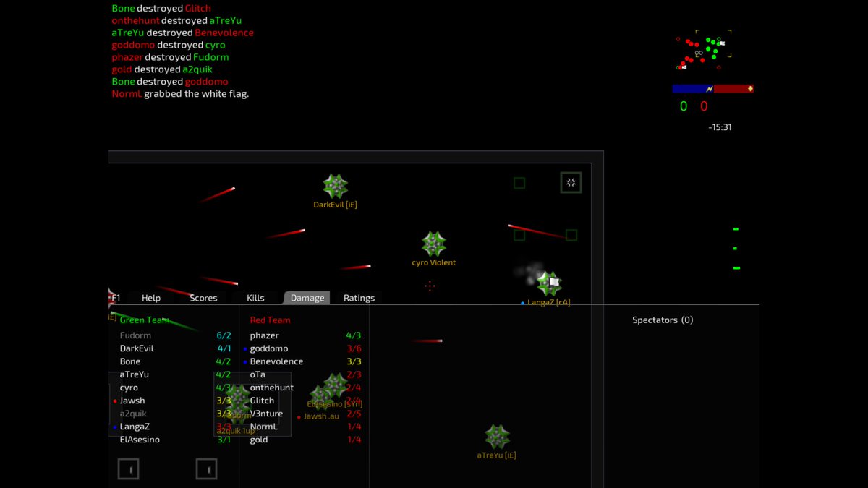Select Bone in the Green Team list
Viewport: 868px width, 488px height.
(x=130, y=361)
